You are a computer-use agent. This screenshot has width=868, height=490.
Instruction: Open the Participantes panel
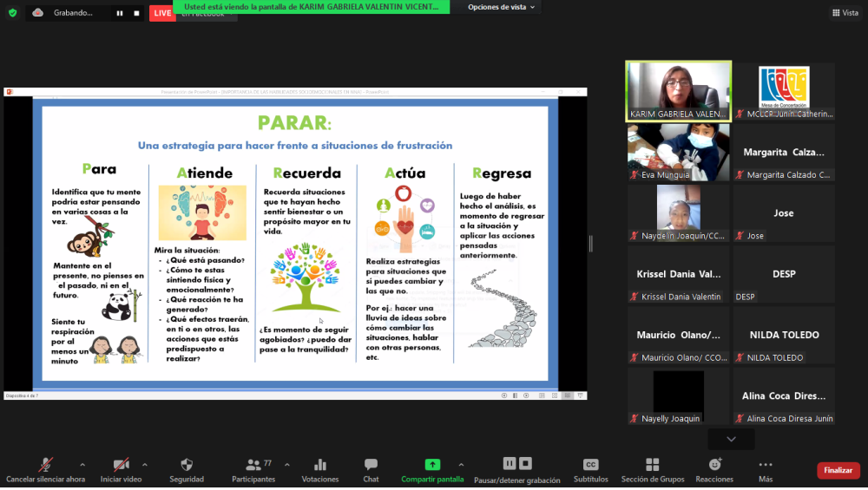pyautogui.click(x=253, y=469)
